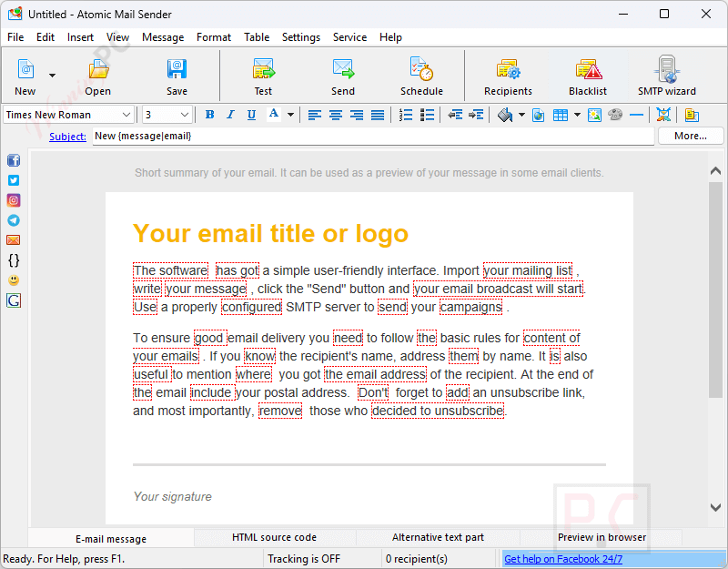Insert an emoji smiley from sidebar
Screen dimensions: 728x569
click(14, 280)
